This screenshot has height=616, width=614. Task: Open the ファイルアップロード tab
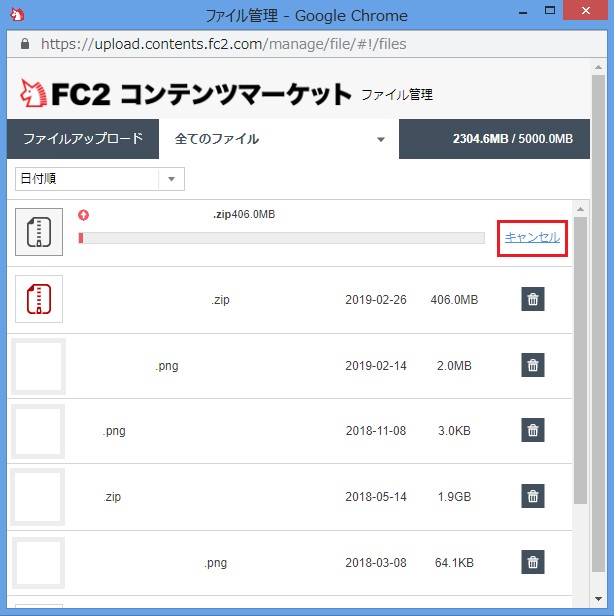[83, 139]
